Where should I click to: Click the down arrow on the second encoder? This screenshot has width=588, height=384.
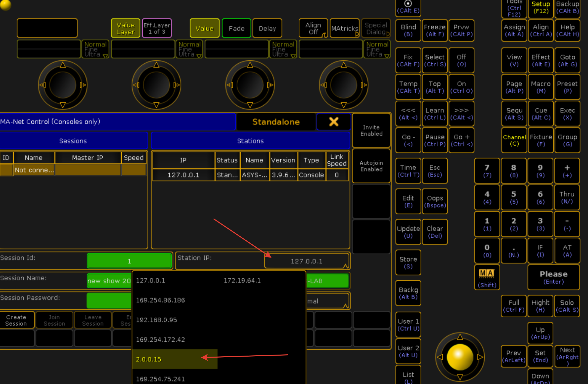coord(156,105)
